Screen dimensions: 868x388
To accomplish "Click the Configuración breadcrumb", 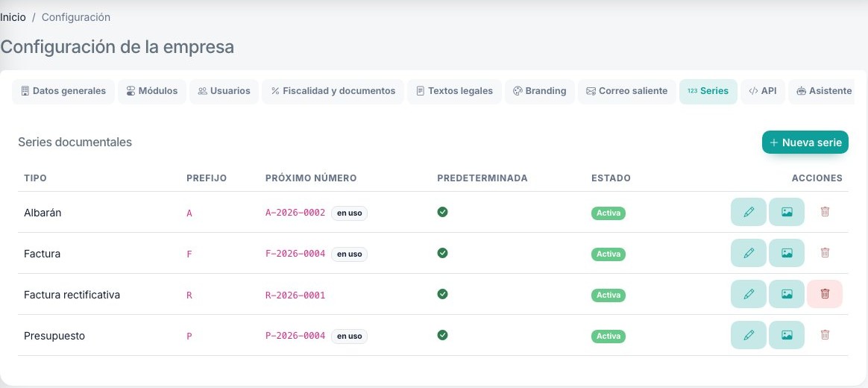I will point(76,17).
